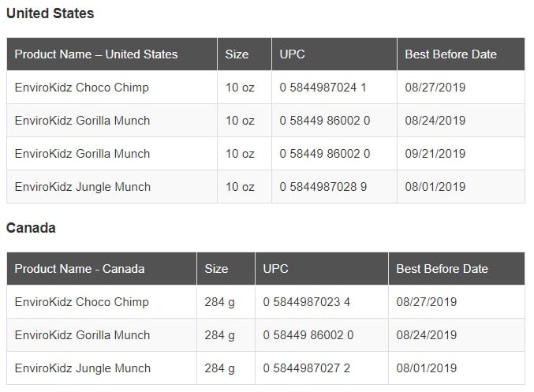Click the UPC header in United States table
Viewport: 534px width, 392px height.
(292, 54)
